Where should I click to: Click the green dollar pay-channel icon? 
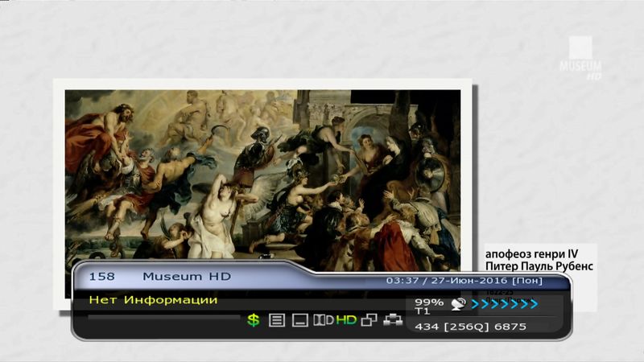(x=253, y=320)
